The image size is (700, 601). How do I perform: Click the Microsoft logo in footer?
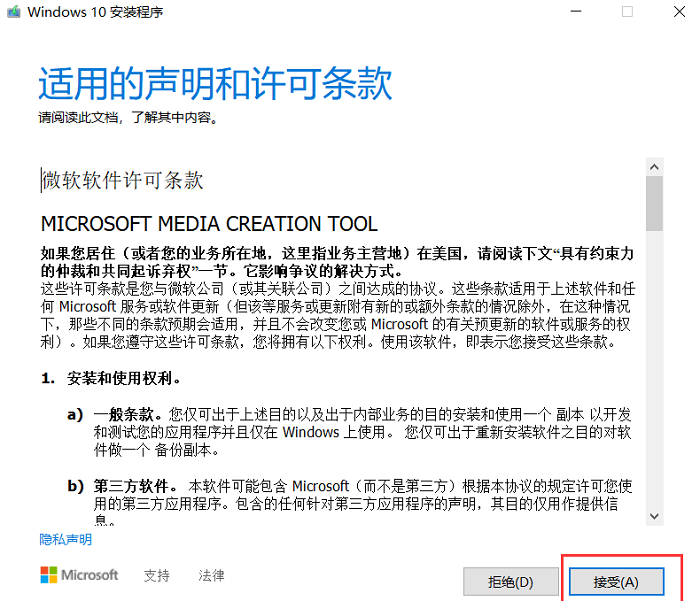point(79,575)
